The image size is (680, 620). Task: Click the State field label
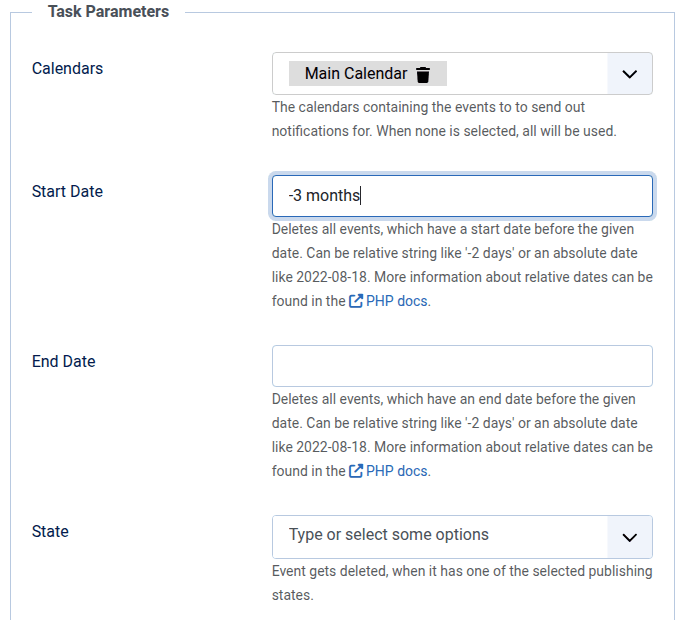[50, 531]
